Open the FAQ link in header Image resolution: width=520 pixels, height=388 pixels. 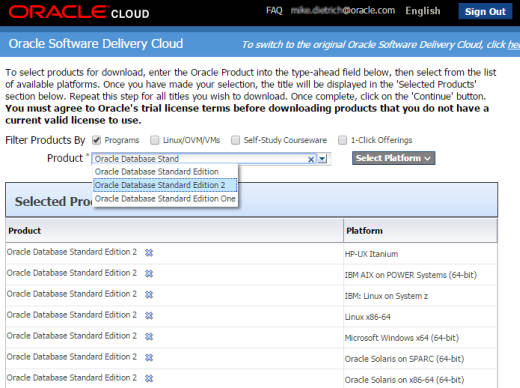[274, 11]
